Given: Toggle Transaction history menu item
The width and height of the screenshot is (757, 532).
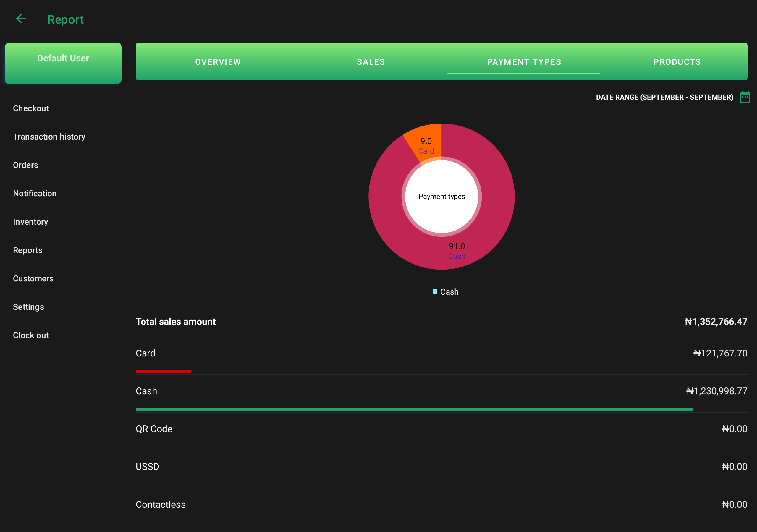Looking at the screenshot, I should pos(50,137).
